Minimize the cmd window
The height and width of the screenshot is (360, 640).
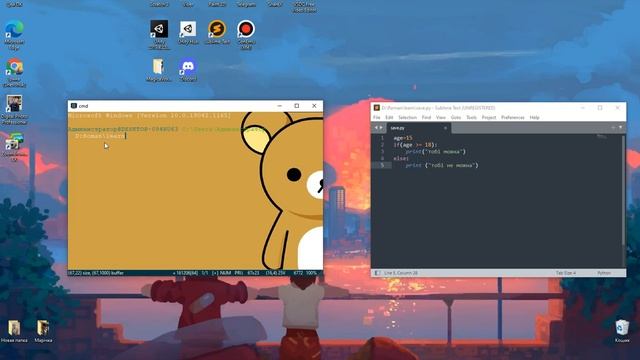coord(280,106)
